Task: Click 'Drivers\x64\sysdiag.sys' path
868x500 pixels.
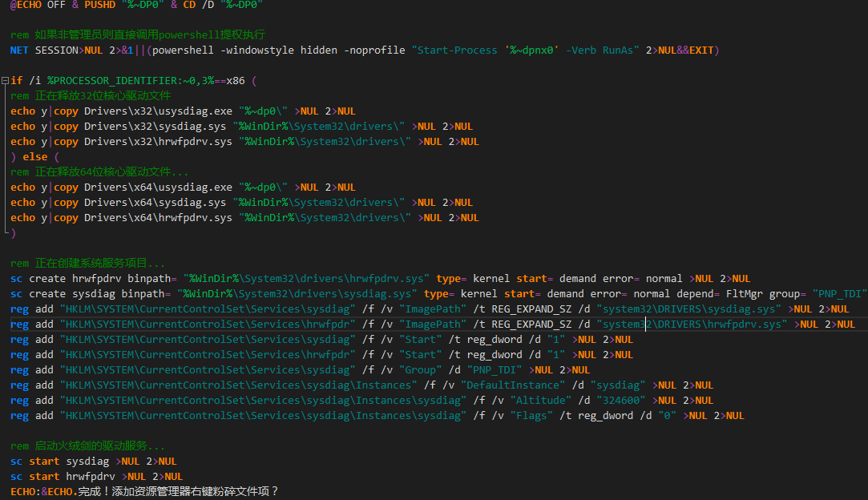Action: pyautogui.click(x=155, y=203)
